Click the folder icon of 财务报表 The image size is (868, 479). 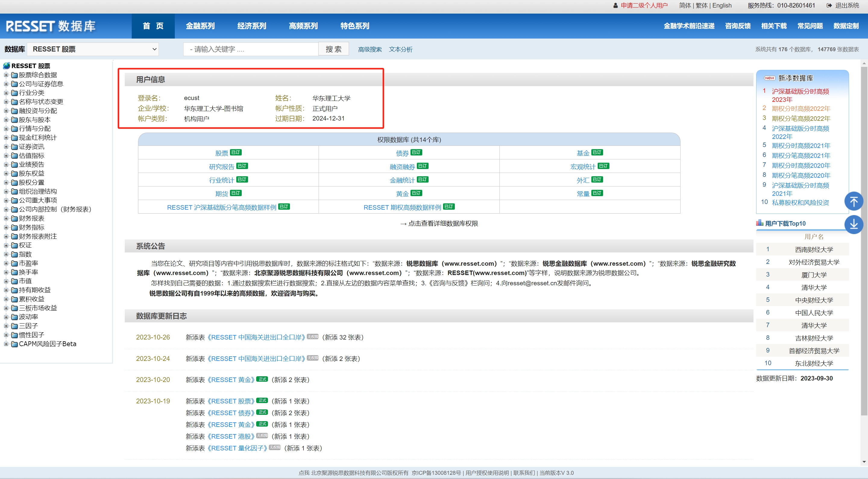point(14,218)
